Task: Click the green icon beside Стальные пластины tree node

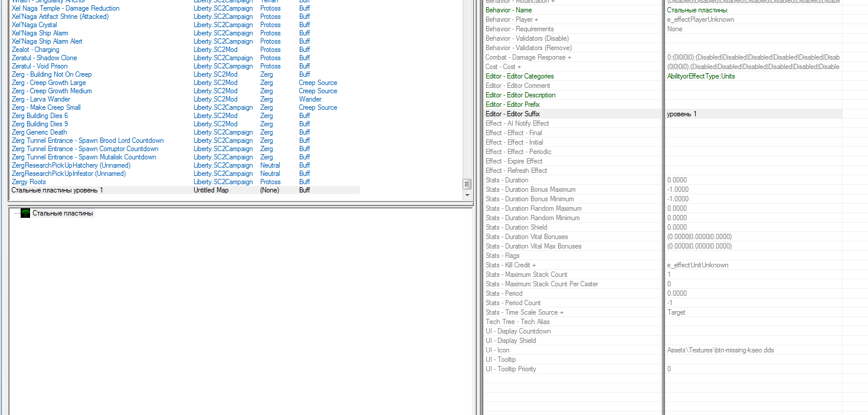Action: pos(25,213)
